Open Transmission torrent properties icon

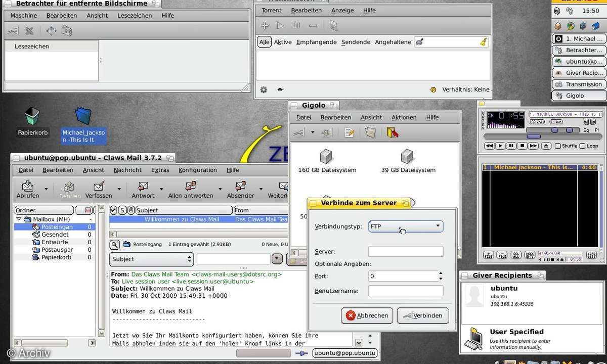[333, 25]
